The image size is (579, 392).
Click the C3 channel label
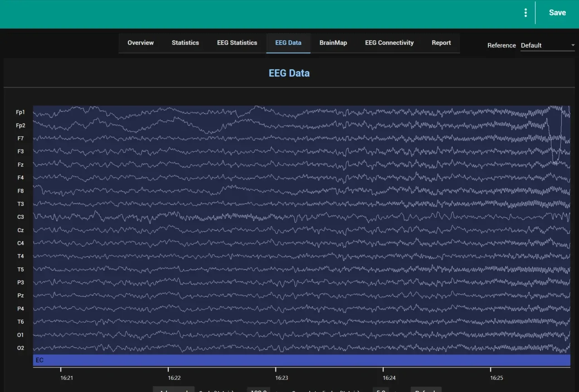point(21,217)
